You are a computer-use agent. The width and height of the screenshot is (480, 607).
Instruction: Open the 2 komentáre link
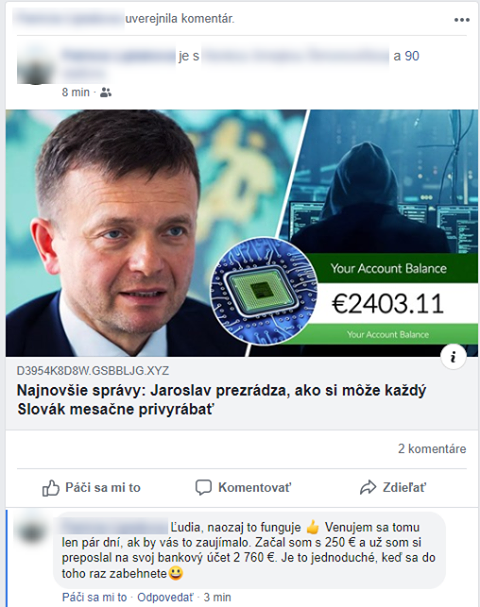[432, 449]
